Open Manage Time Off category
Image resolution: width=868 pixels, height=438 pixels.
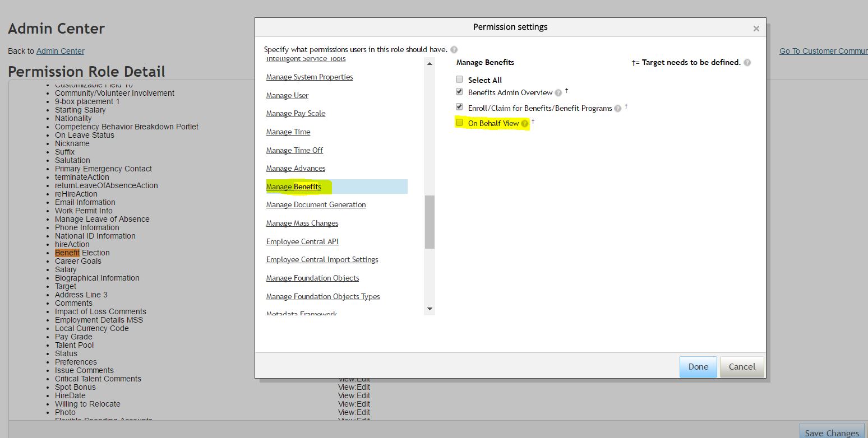(x=294, y=151)
